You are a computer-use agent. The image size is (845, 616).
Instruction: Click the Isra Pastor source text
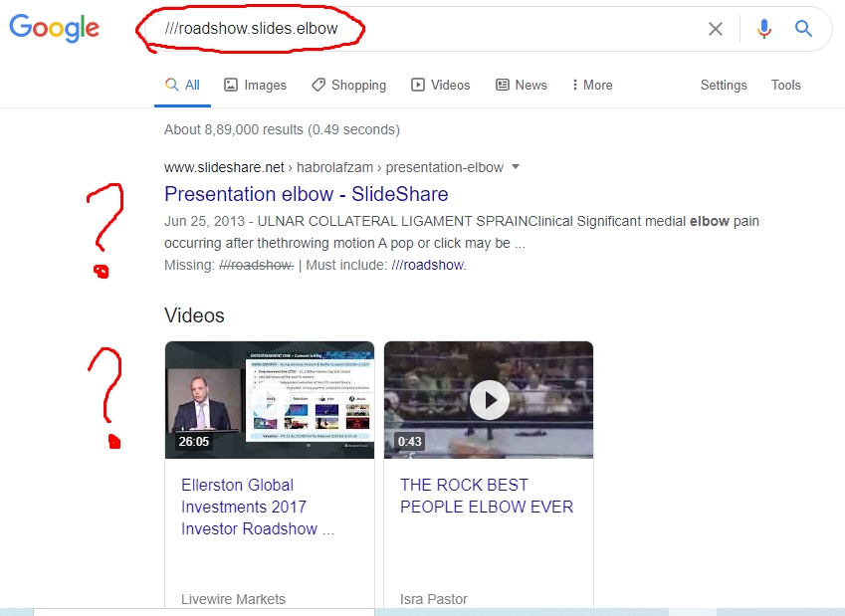tap(433, 599)
